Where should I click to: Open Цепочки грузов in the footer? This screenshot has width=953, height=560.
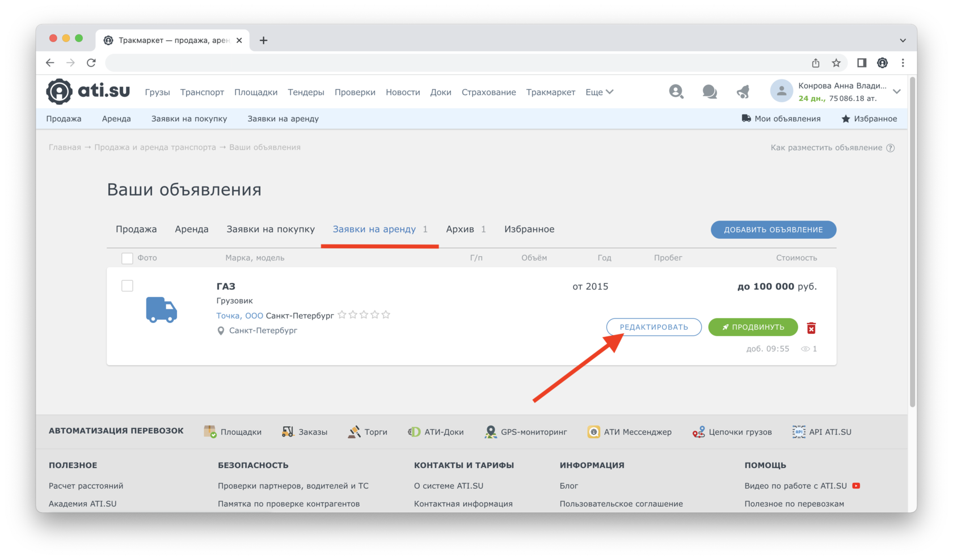click(x=732, y=432)
